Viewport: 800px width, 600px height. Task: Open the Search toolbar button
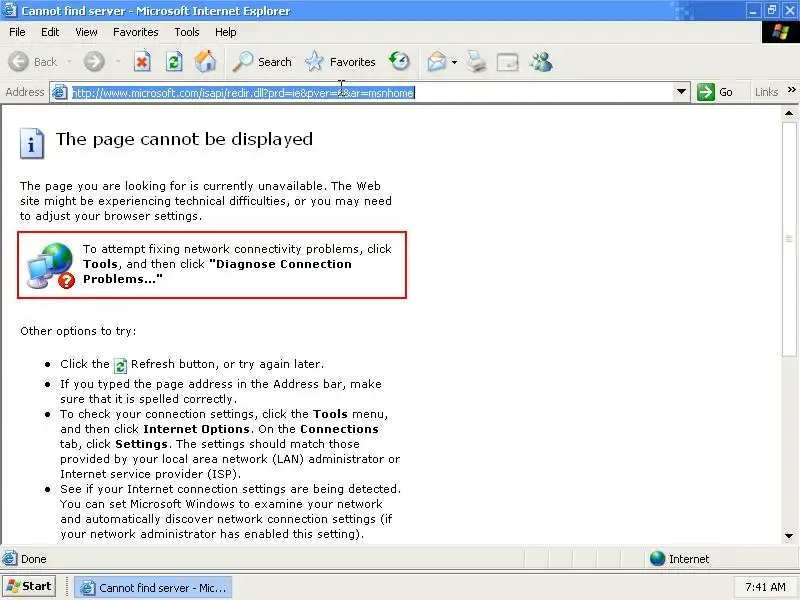click(262, 62)
